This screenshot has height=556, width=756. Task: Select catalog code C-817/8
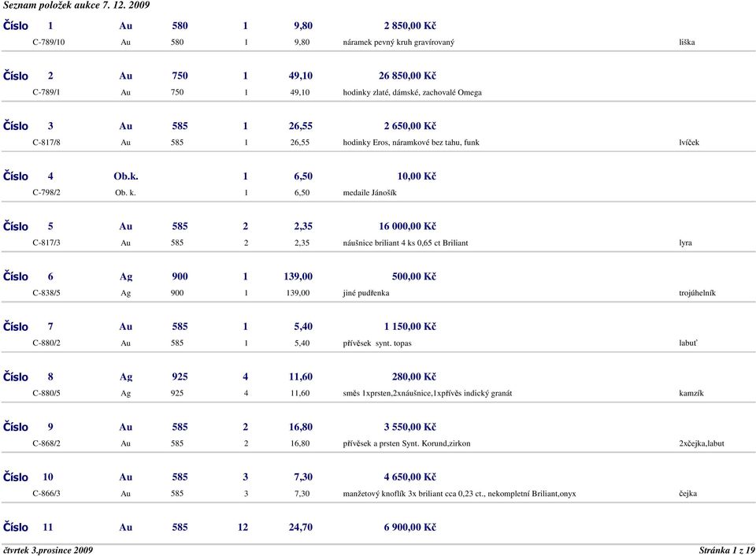[46, 143]
